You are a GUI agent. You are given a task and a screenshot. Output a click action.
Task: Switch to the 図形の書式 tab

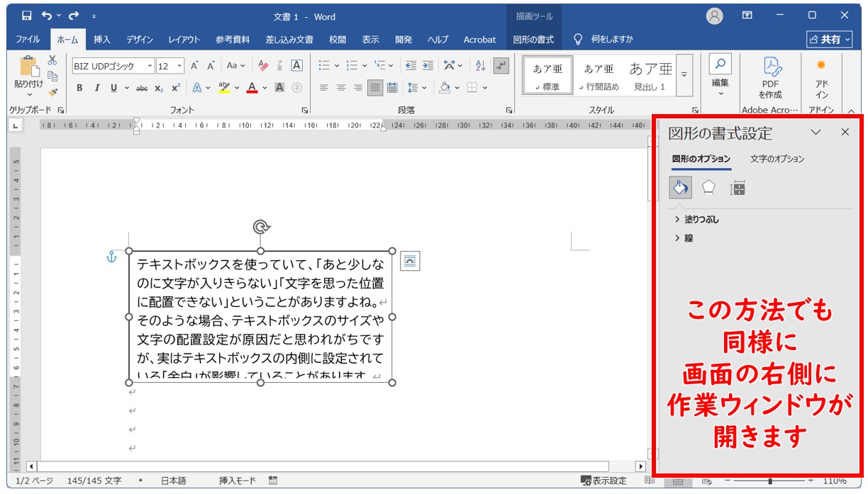[533, 40]
